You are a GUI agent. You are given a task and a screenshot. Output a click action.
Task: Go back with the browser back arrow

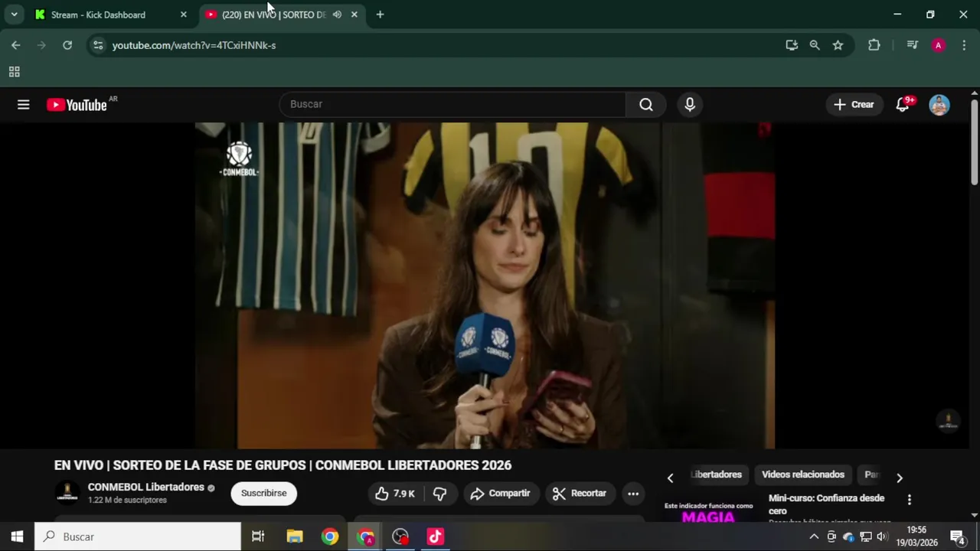tap(16, 45)
